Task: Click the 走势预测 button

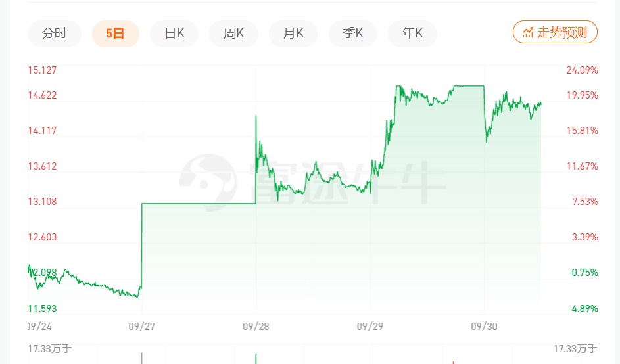Action: (555, 32)
